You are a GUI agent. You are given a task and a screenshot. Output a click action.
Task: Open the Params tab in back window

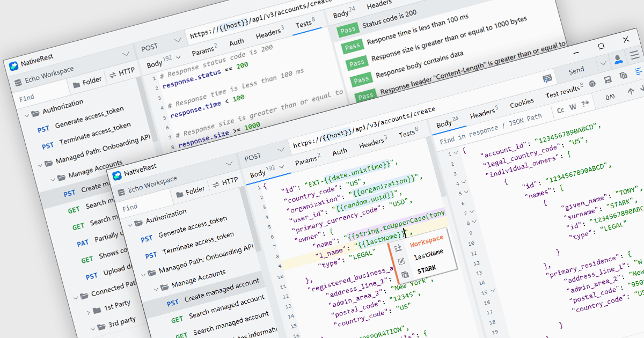pos(204,50)
